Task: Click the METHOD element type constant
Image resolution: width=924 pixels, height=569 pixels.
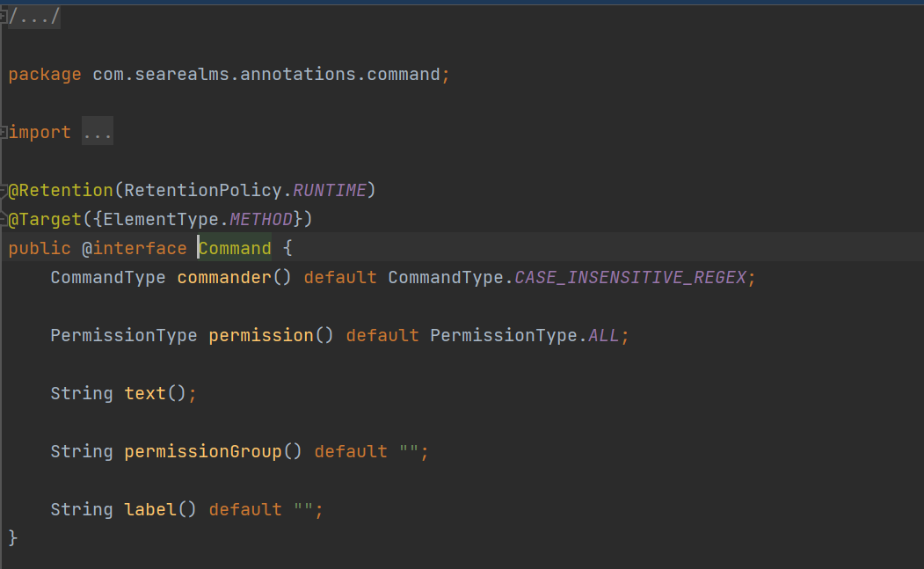Action: tap(261, 219)
